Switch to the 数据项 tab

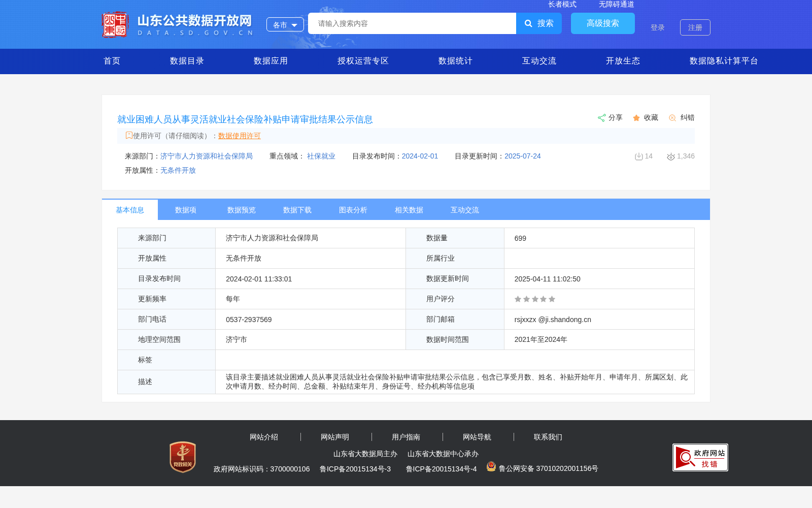pyautogui.click(x=186, y=210)
